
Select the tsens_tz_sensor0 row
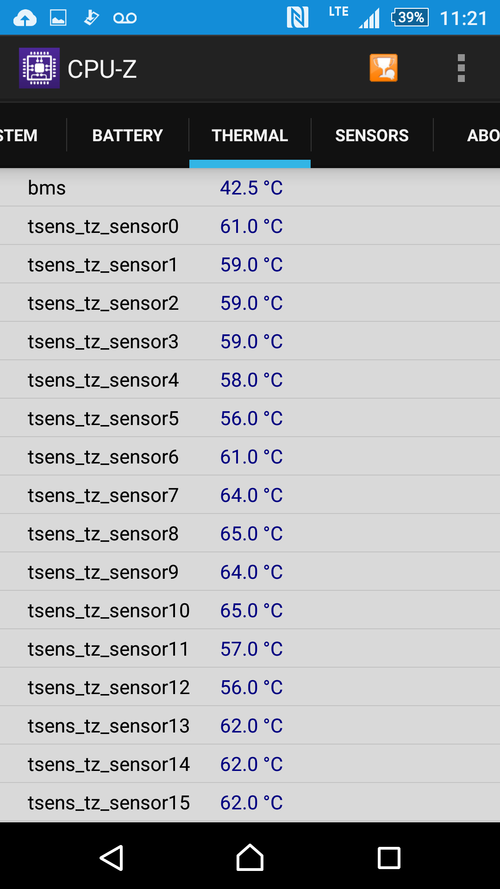pyautogui.click(x=250, y=226)
